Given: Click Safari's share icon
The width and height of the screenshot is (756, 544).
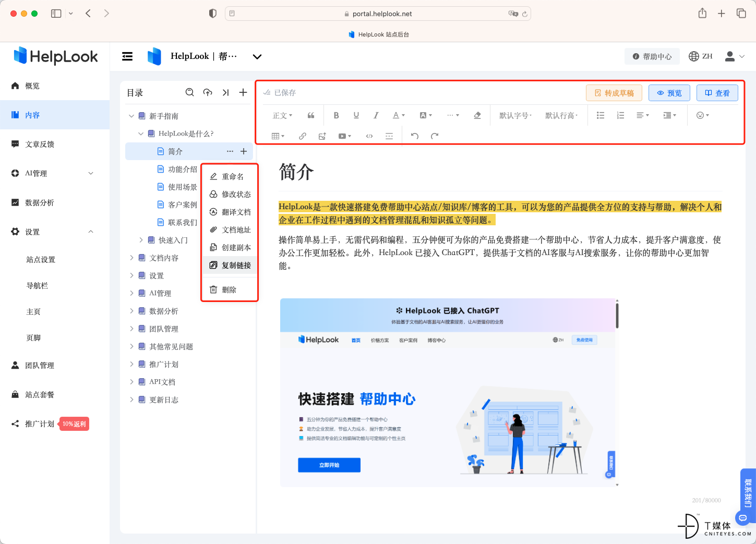Looking at the screenshot, I should click(x=702, y=14).
